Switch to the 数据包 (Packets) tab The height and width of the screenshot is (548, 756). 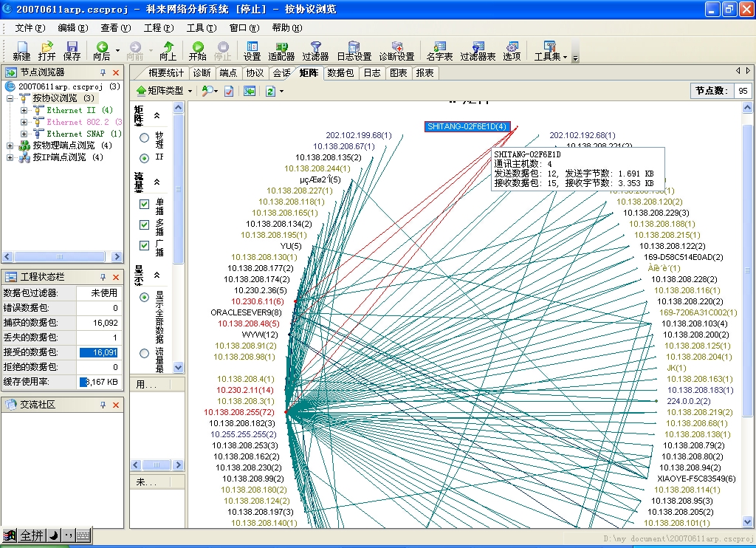pyautogui.click(x=340, y=72)
